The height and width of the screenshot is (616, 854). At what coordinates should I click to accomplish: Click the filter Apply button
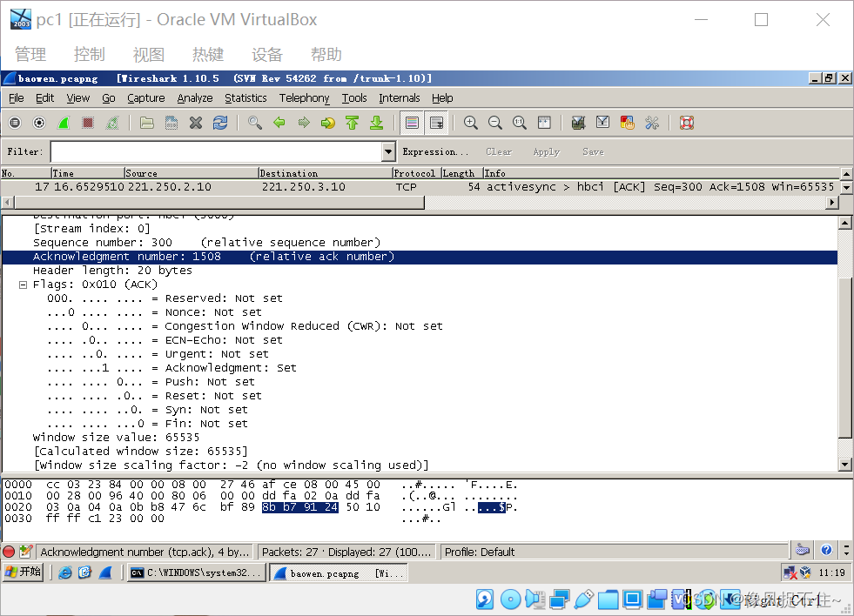click(547, 151)
